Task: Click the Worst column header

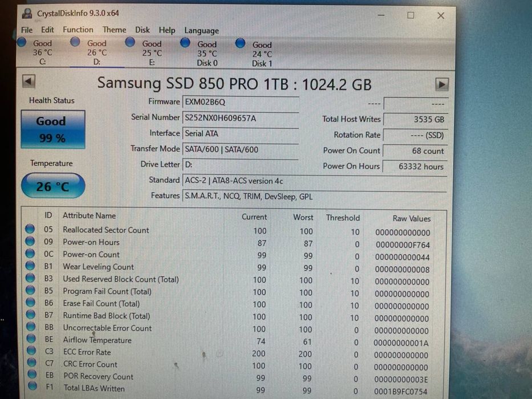Action: click(x=303, y=218)
